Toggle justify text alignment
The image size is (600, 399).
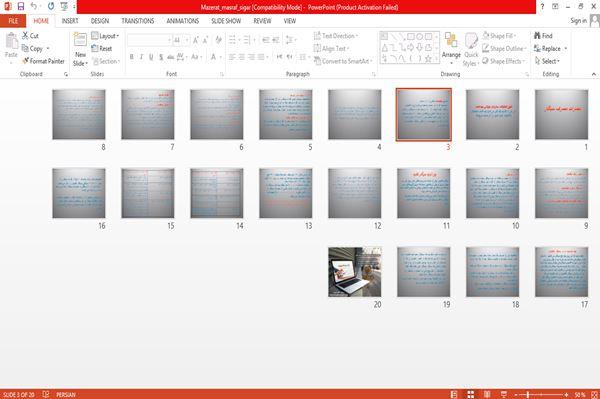coord(261,57)
